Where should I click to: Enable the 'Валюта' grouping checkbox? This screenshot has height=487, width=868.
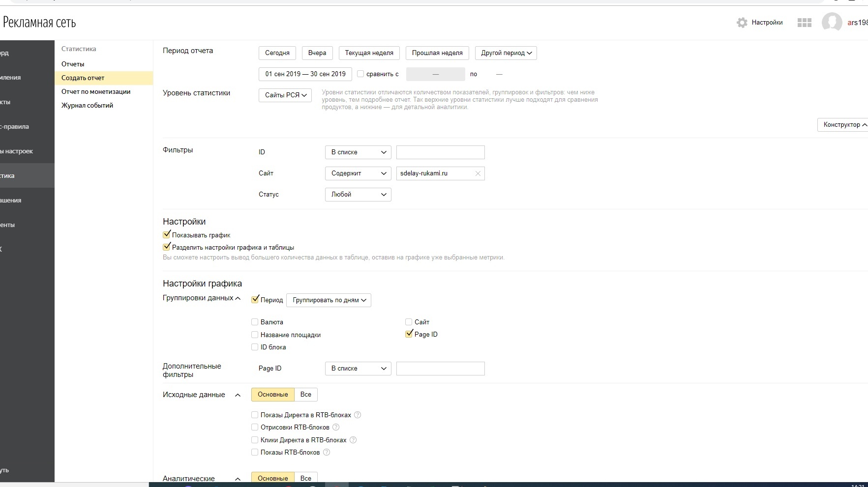coord(255,322)
